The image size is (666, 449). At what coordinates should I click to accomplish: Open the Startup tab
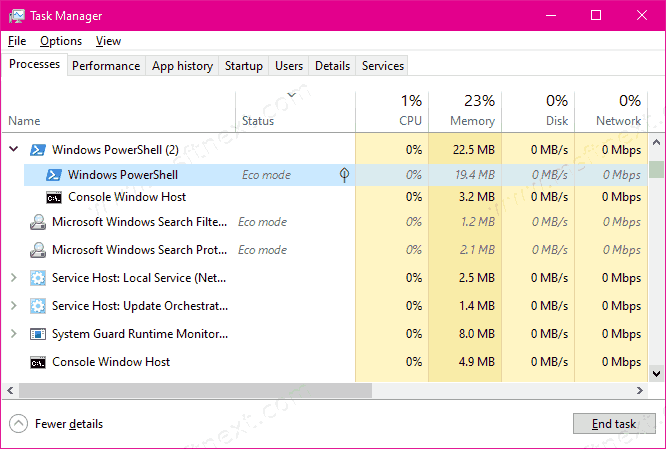(244, 66)
